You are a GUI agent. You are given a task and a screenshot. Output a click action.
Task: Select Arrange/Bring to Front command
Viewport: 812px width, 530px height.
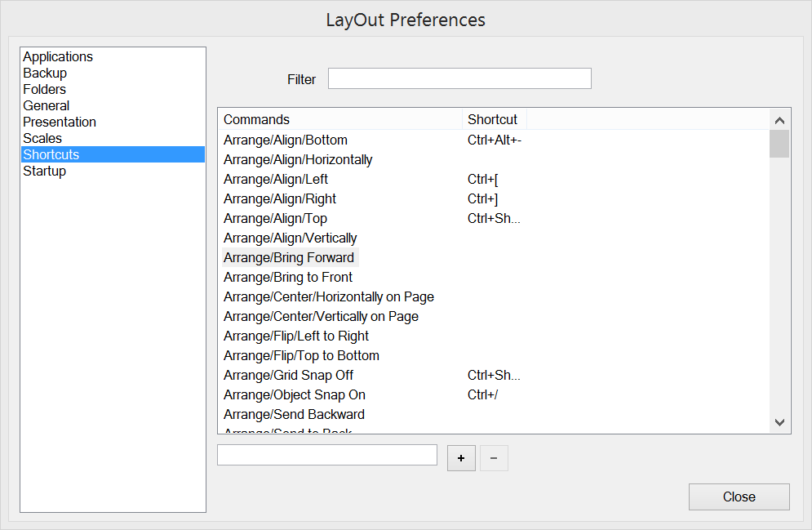[x=288, y=277]
